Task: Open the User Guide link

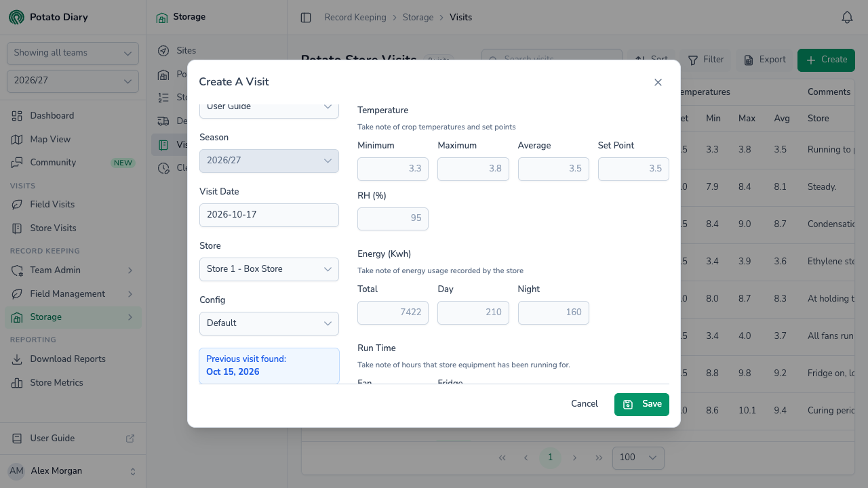Action: [x=73, y=439]
